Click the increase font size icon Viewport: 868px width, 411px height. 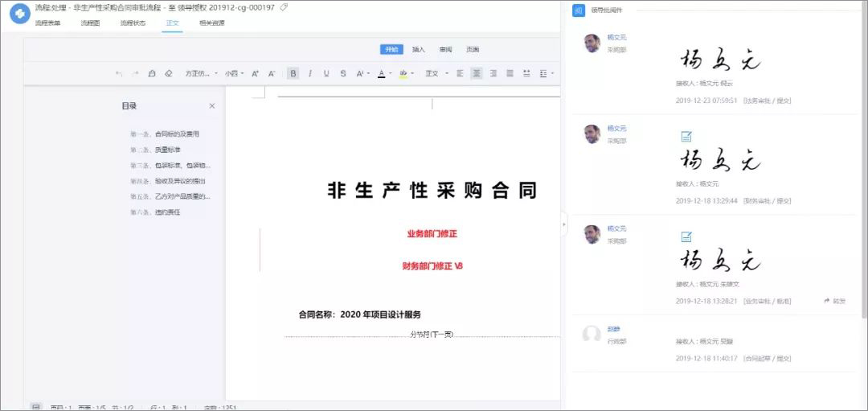(255, 73)
